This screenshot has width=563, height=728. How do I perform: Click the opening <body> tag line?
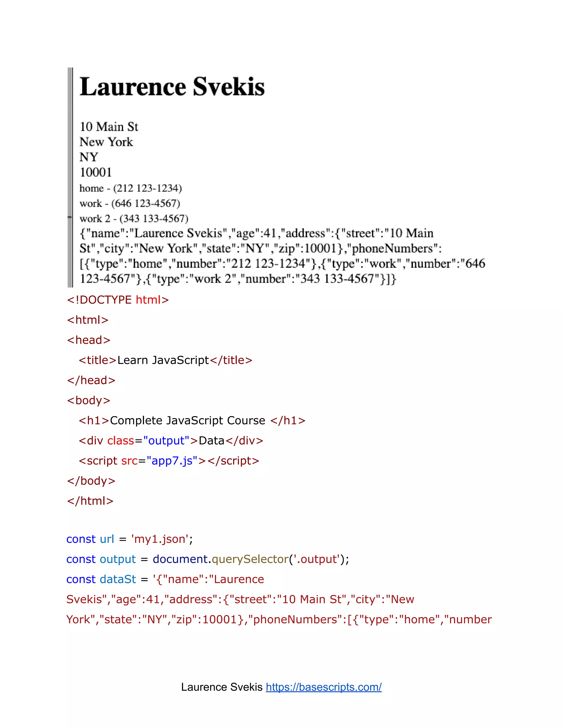[x=89, y=400]
